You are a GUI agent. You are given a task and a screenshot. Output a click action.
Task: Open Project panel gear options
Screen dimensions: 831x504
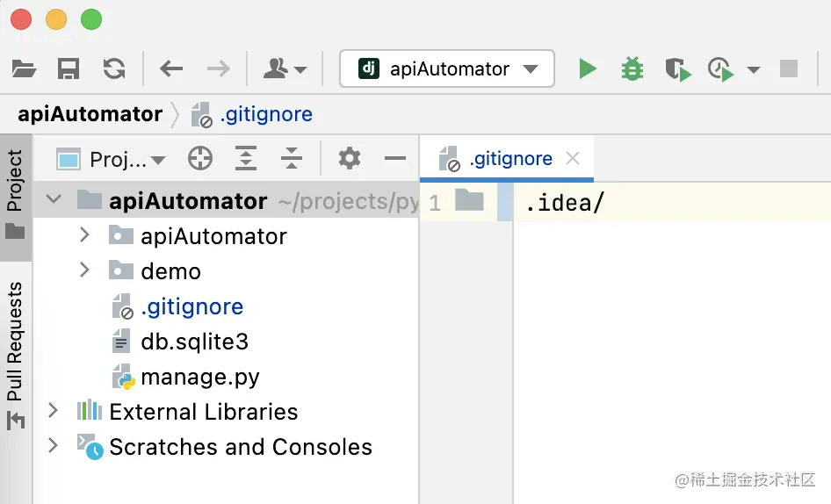click(350, 158)
